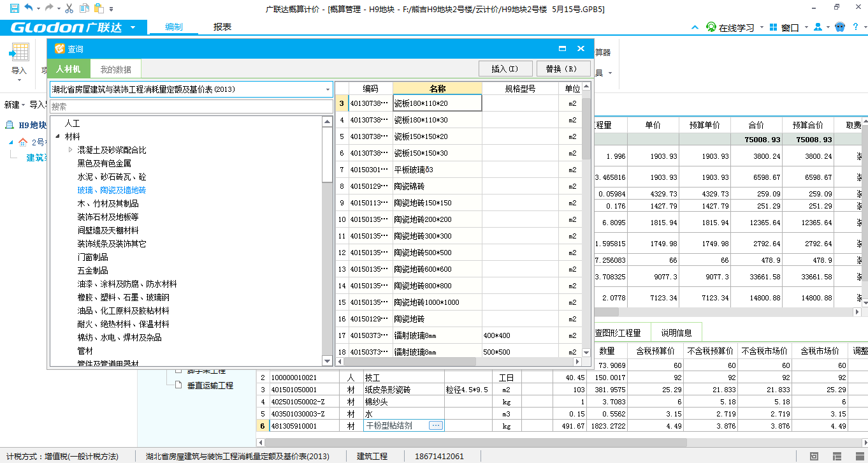This screenshot has width=868, height=463.
Task: Select row 陶瓷地砖300*300
Action: click(459, 236)
